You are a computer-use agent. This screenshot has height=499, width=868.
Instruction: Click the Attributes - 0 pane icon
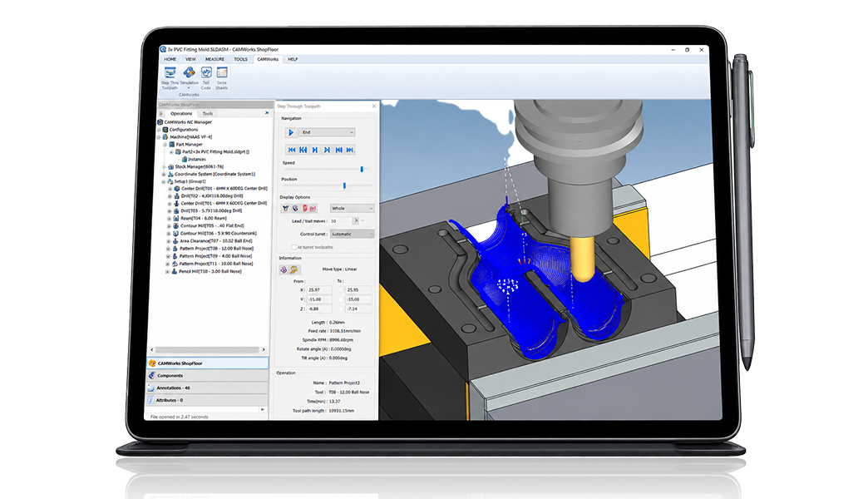pos(150,400)
